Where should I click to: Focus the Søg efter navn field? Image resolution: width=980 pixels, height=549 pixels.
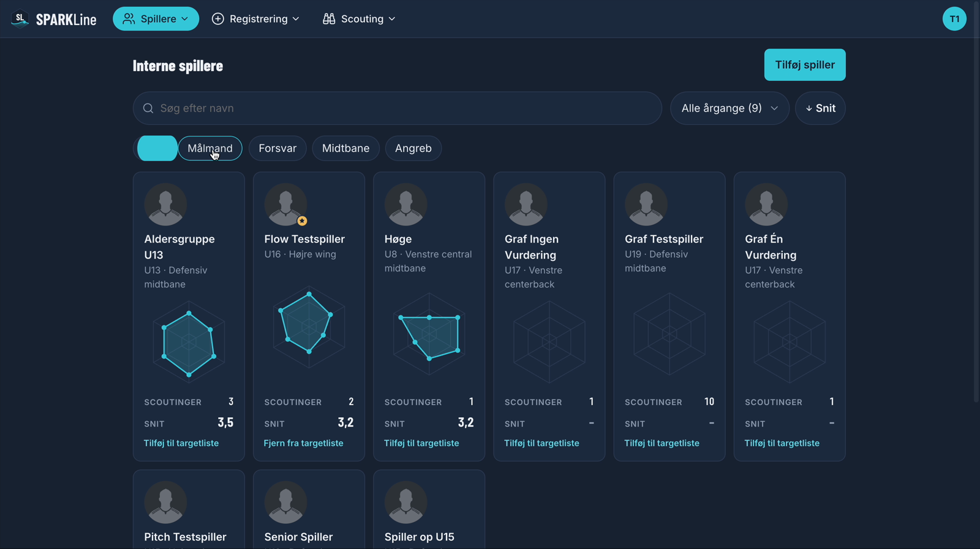(398, 108)
